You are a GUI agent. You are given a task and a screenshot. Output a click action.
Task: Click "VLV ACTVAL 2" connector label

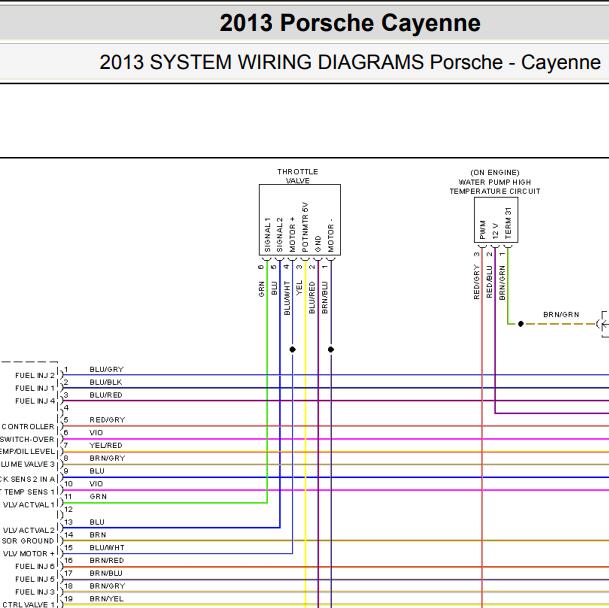click(x=29, y=530)
